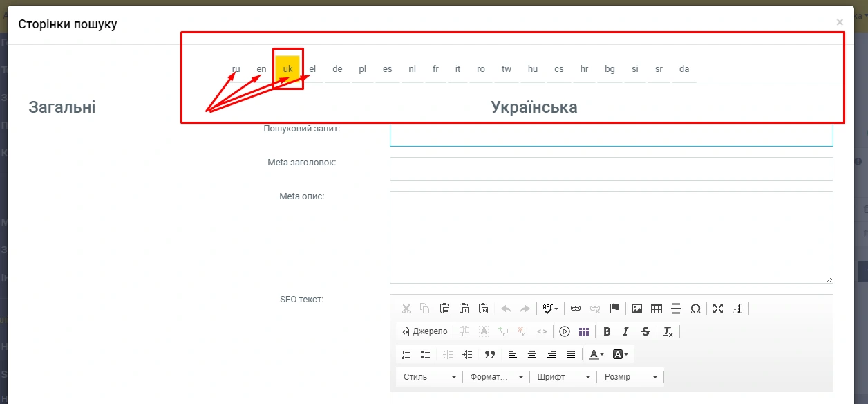The height and width of the screenshot is (404, 868).
Task: Open the Стиль dropdown
Action: tap(430, 377)
